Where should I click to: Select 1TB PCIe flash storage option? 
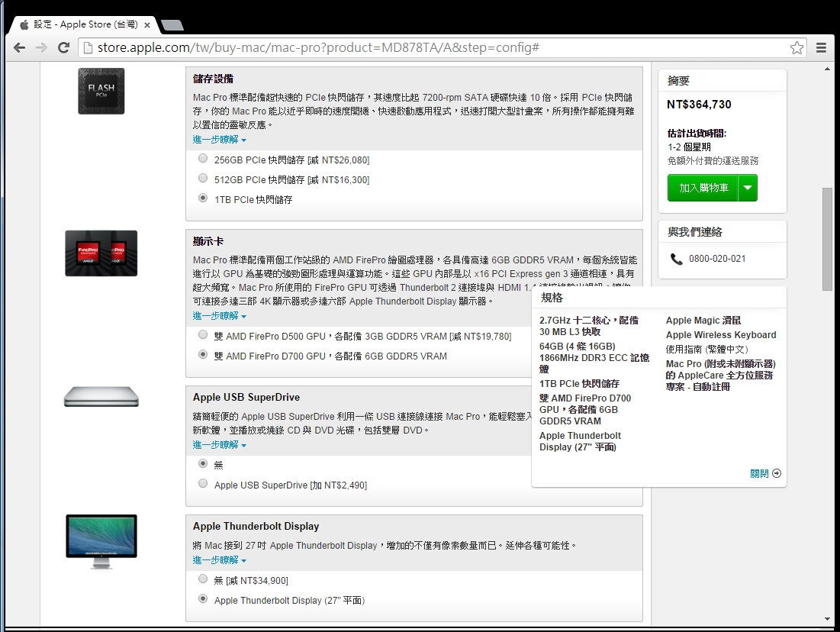pyautogui.click(x=203, y=198)
